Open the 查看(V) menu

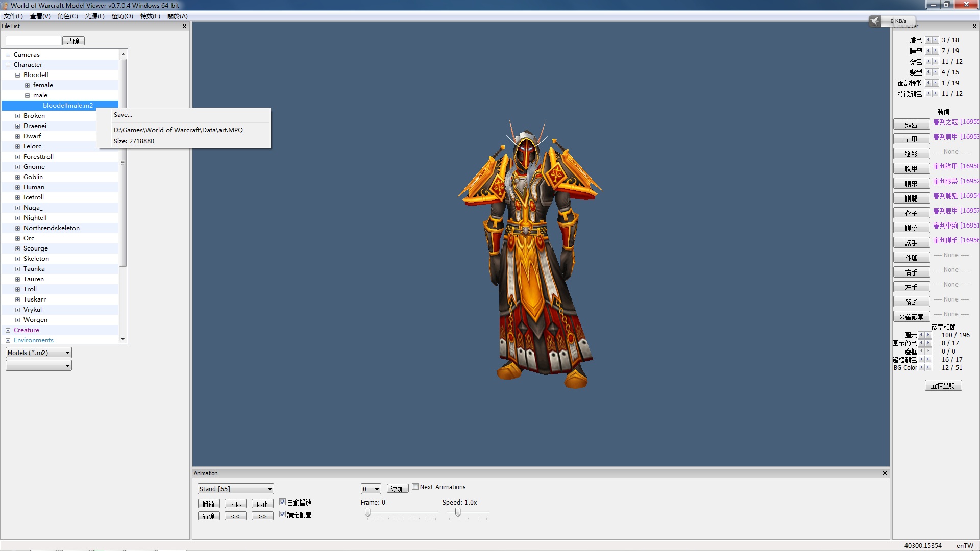click(40, 16)
